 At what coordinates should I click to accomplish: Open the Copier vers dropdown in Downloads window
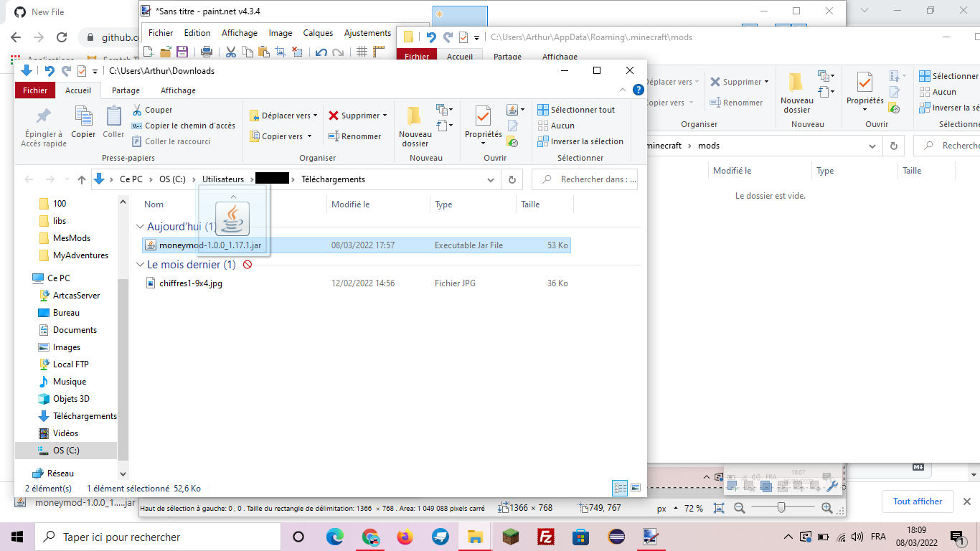(281, 136)
